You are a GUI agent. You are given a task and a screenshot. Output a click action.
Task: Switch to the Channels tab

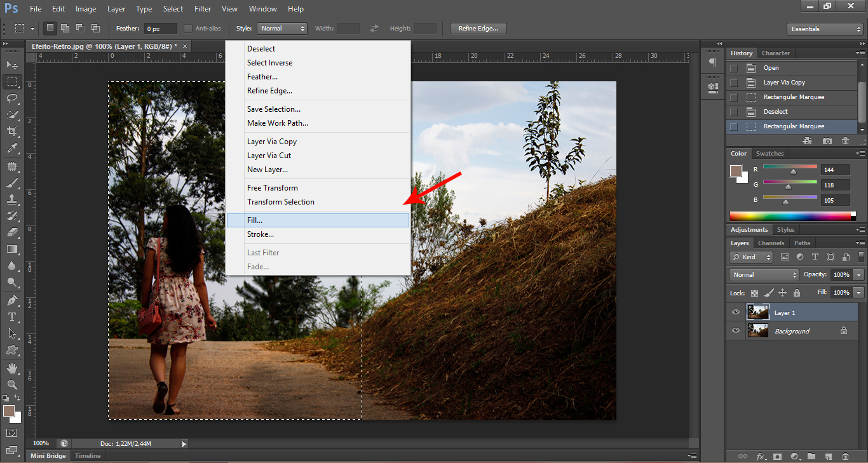pos(771,243)
